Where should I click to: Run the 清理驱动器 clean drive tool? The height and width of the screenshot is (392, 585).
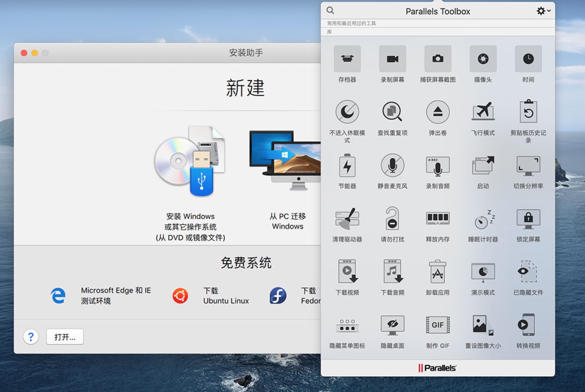point(347,219)
